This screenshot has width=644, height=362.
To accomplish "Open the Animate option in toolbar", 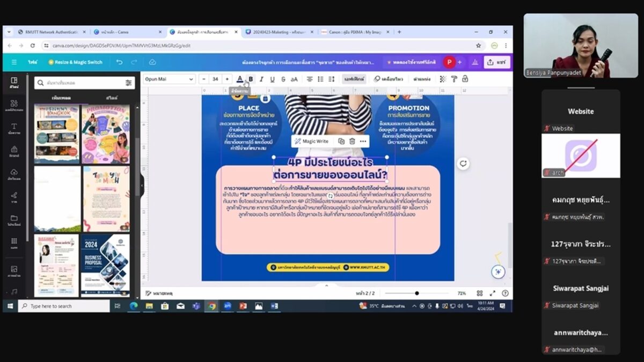I will click(389, 79).
